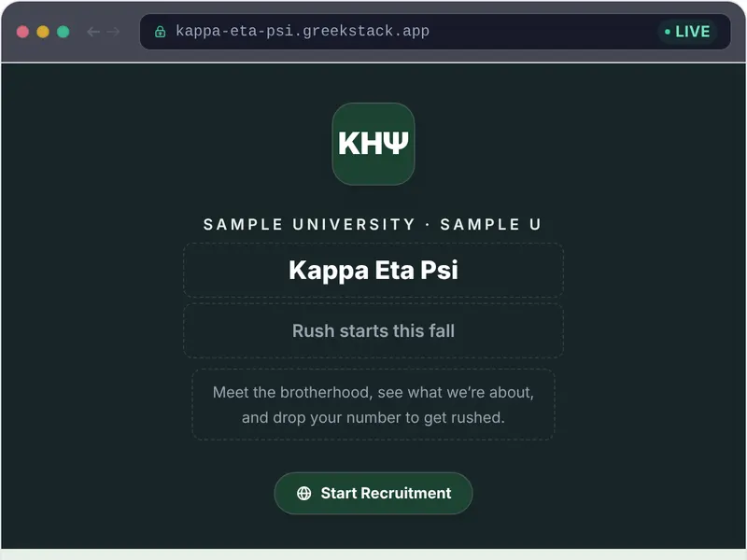Click the globe icon in Start Recruitment
747x560 pixels.
pos(304,494)
